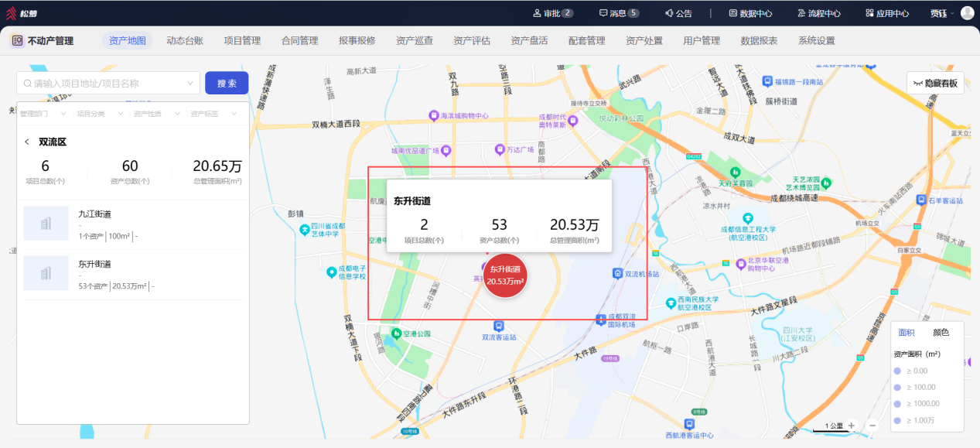
Task: Click the 天府芙蓉园 park icon
Action: point(736,171)
